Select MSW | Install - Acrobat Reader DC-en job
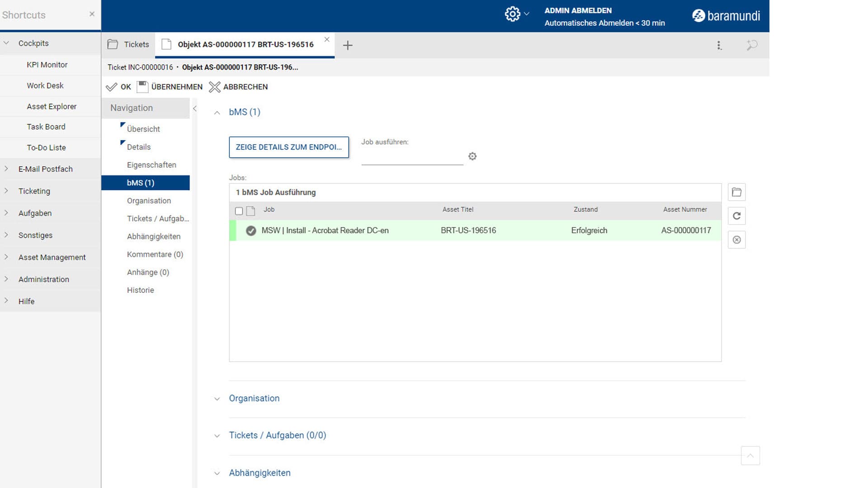Viewport: 868px width, 488px height. tap(325, 230)
